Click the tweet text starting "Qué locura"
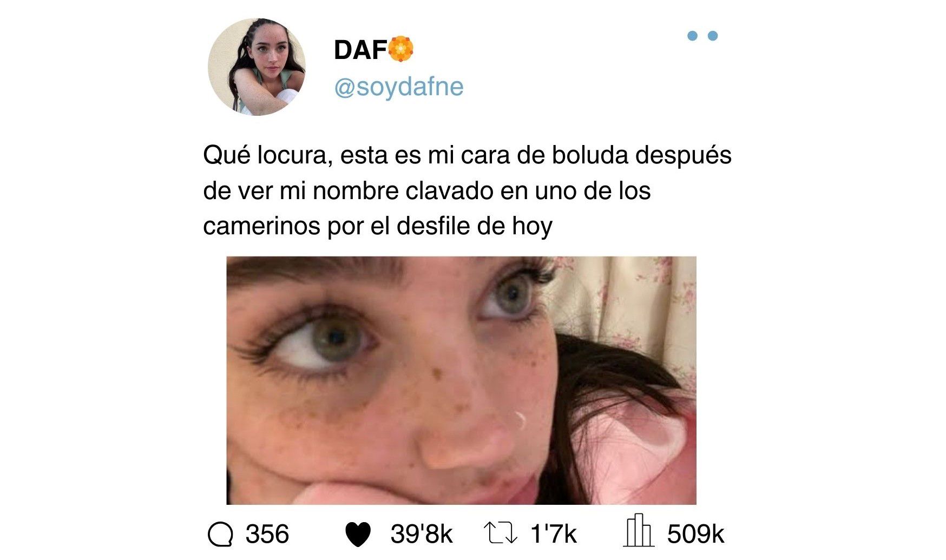The image size is (946, 560). 467,190
